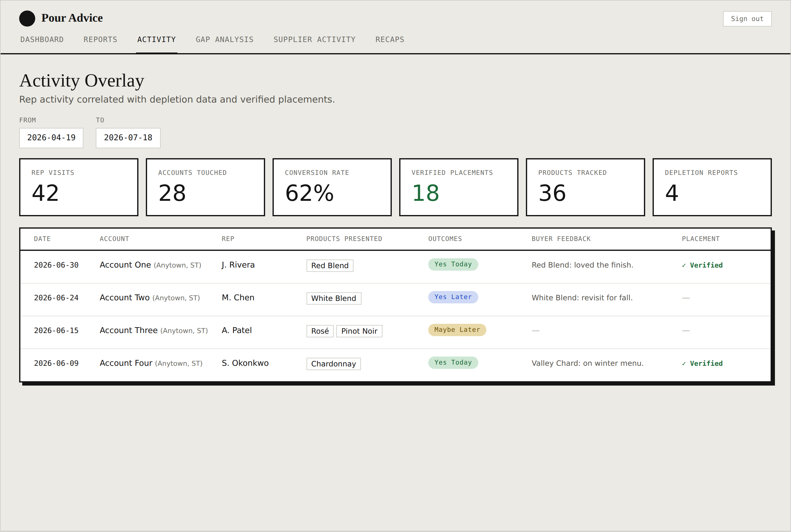Image resolution: width=791 pixels, height=532 pixels.
Task: Select the Products Tracked stat card
Action: [x=585, y=187]
